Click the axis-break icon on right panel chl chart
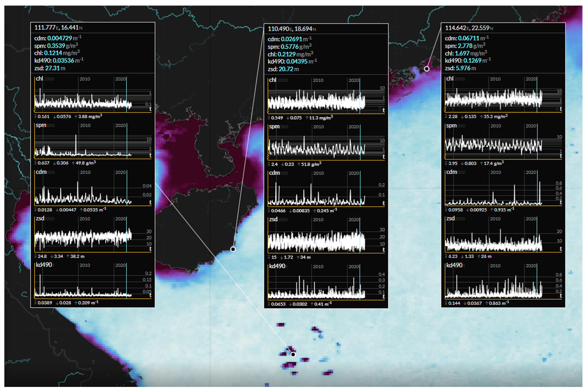Image resolution: width=588 pixels, height=391 pixels. coord(445,110)
